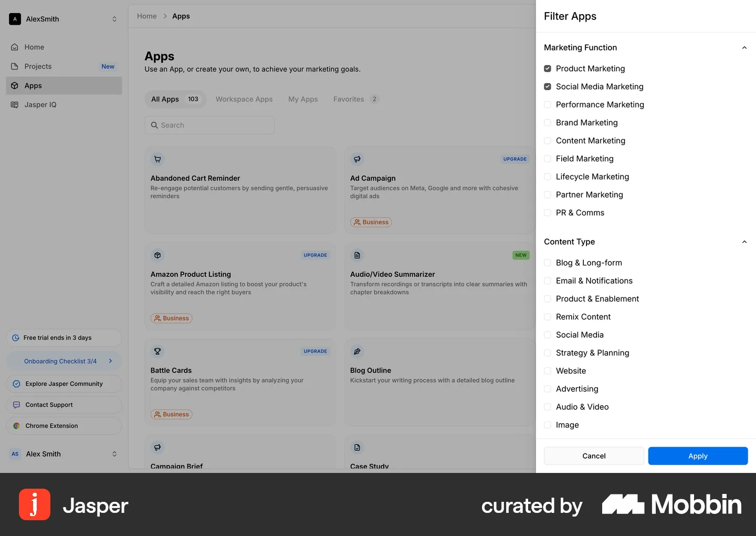Click the Audio/Video Summarizer document icon

pos(357,255)
